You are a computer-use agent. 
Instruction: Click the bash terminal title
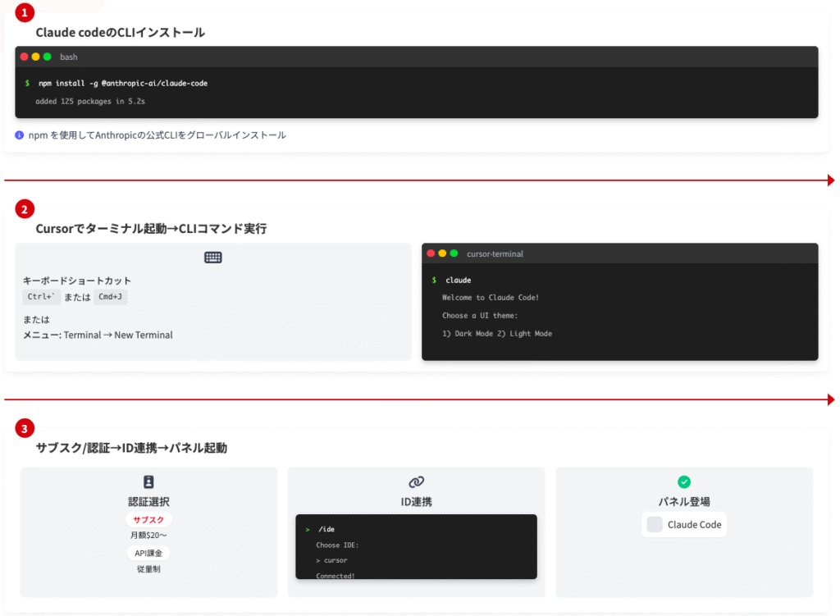(69, 57)
